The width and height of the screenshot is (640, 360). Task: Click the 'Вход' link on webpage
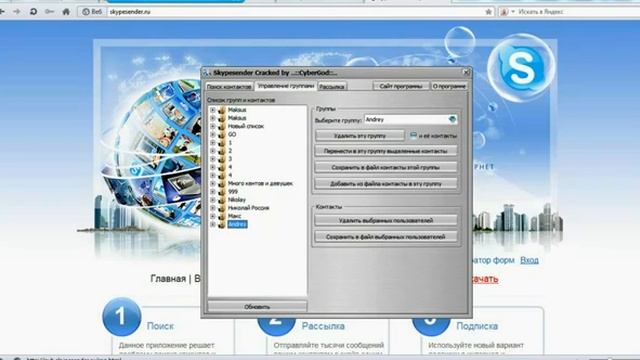pyautogui.click(x=529, y=260)
